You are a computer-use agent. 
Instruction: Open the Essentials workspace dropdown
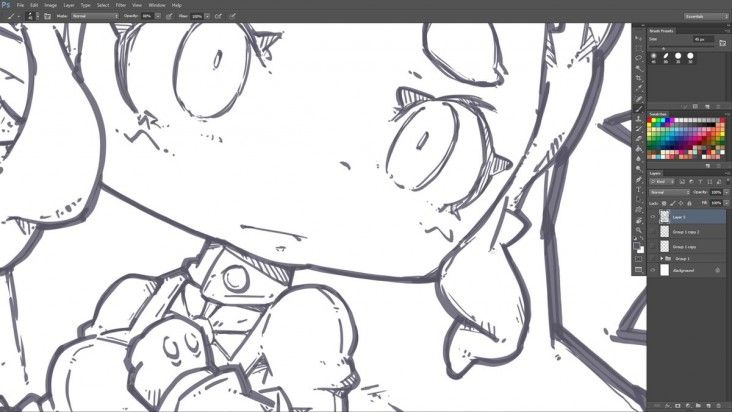click(706, 16)
